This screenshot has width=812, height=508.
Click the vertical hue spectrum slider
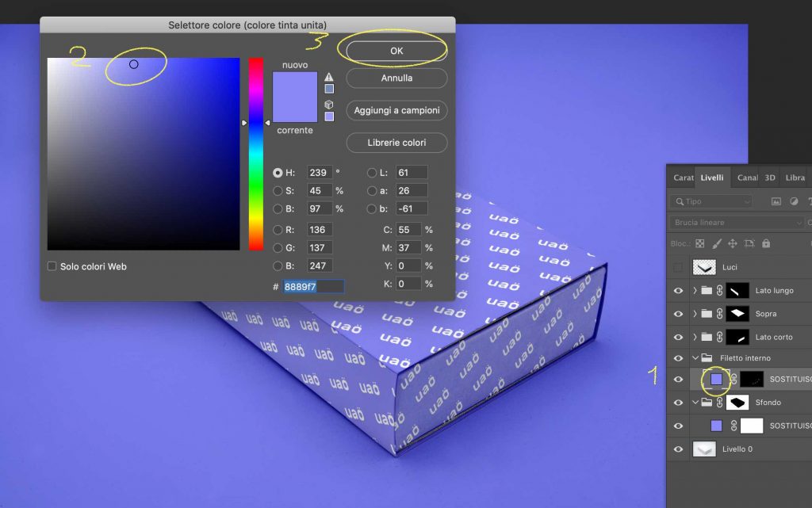(256, 154)
